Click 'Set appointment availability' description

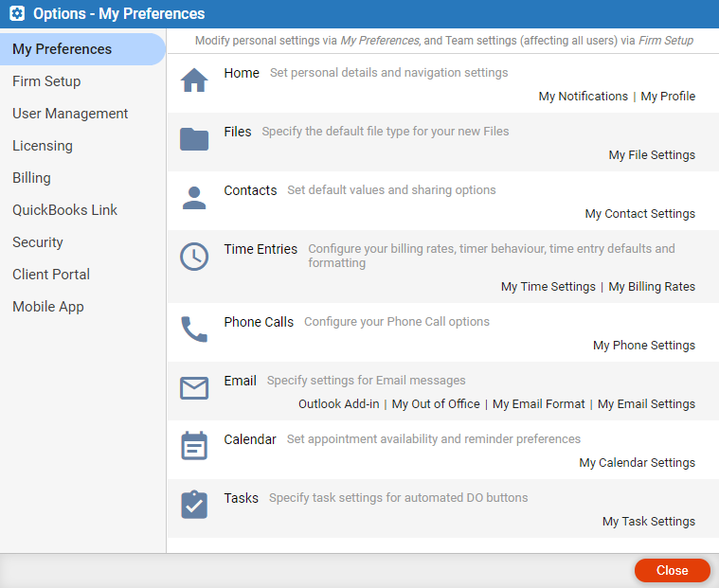coord(433,439)
